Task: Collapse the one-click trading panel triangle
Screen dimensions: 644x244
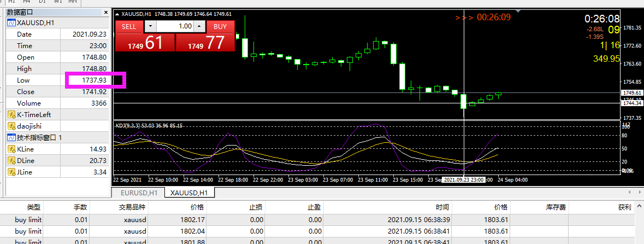Action: pyautogui.click(x=117, y=14)
